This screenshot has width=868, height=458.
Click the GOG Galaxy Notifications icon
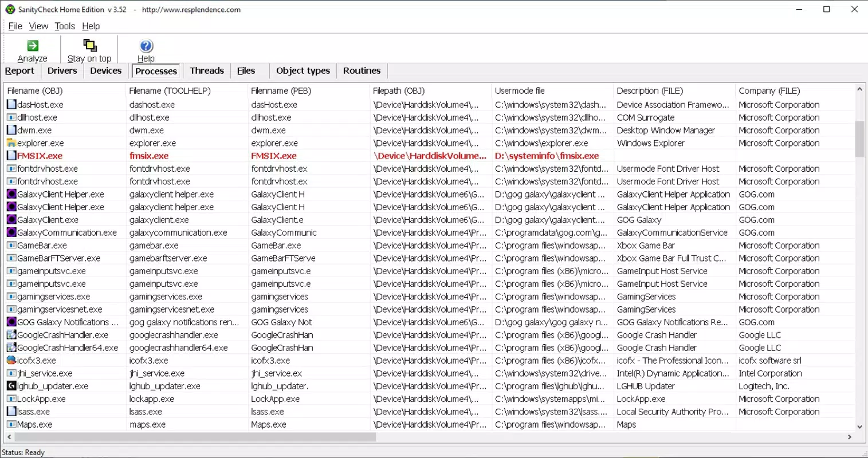(x=11, y=322)
